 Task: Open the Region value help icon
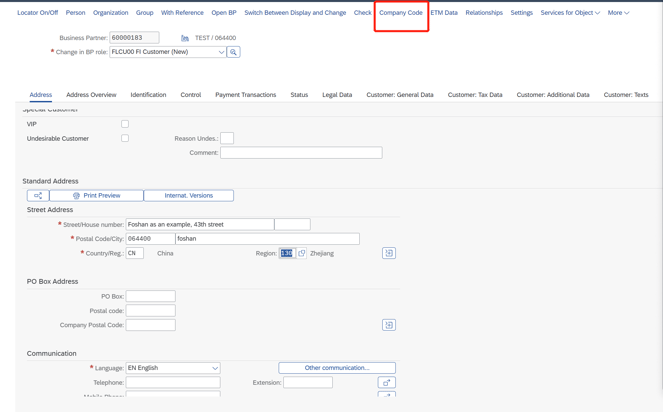click(302, 253)
